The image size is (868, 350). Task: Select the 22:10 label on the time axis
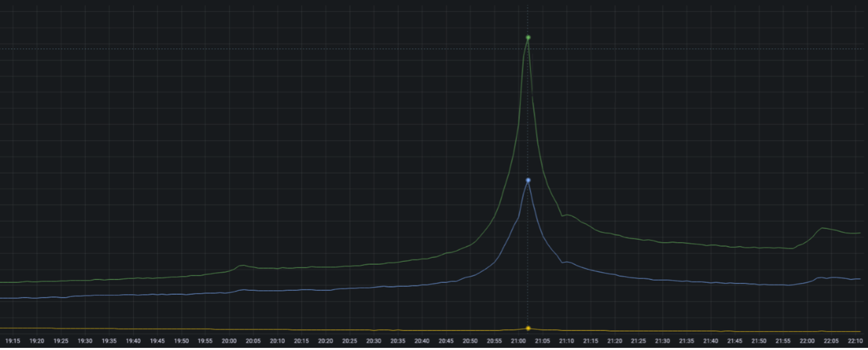coord(855,341)
